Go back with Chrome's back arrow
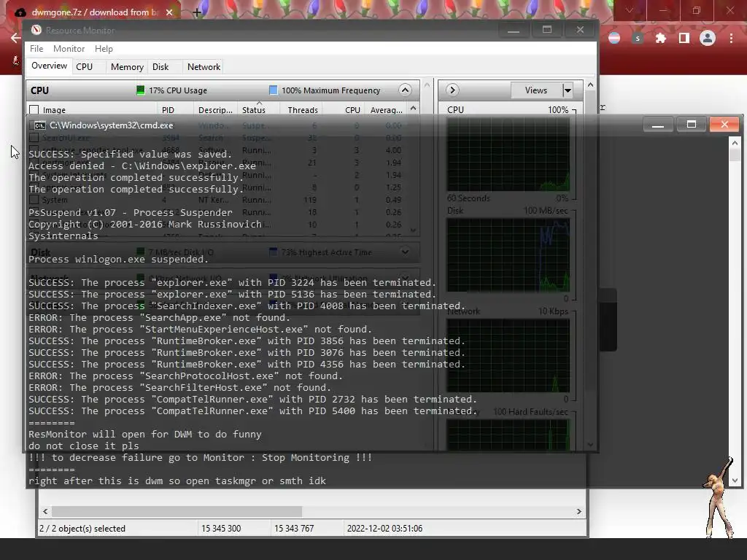747x560 pixels. pos(16,38)
